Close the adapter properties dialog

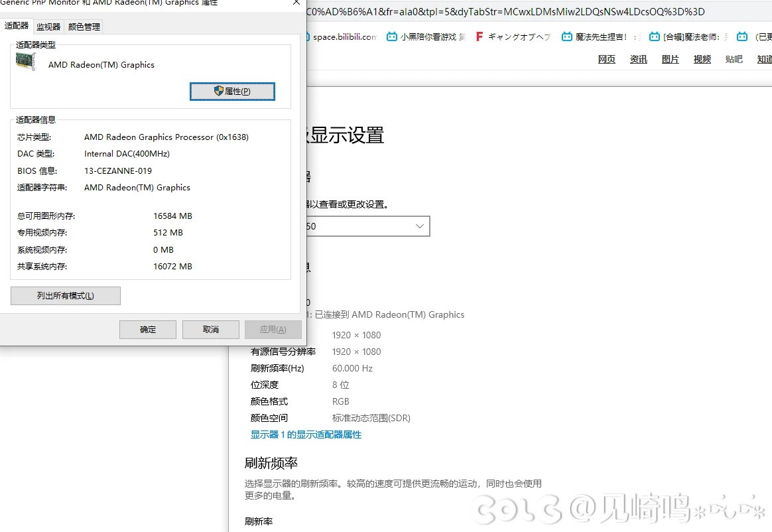(x=296, y=3)
